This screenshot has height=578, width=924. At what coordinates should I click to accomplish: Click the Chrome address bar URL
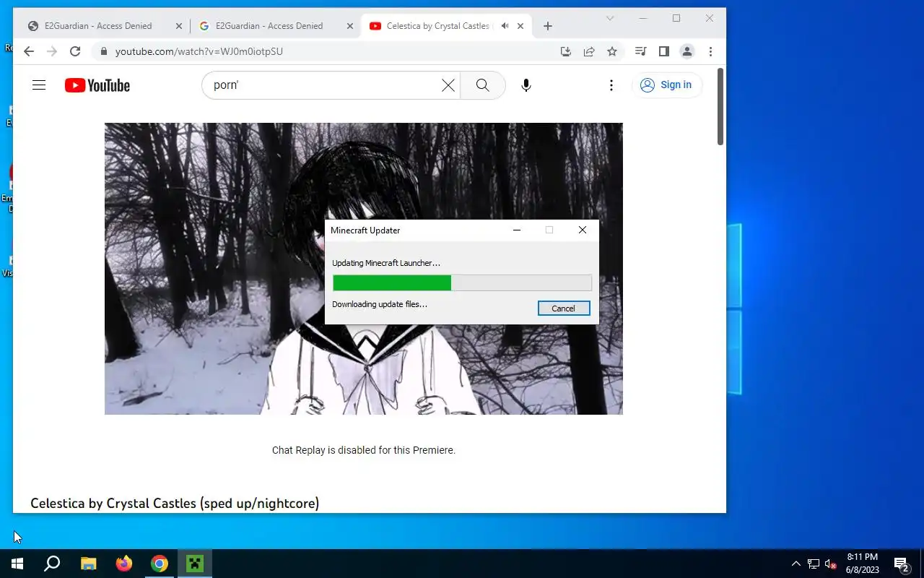[199, 51]
